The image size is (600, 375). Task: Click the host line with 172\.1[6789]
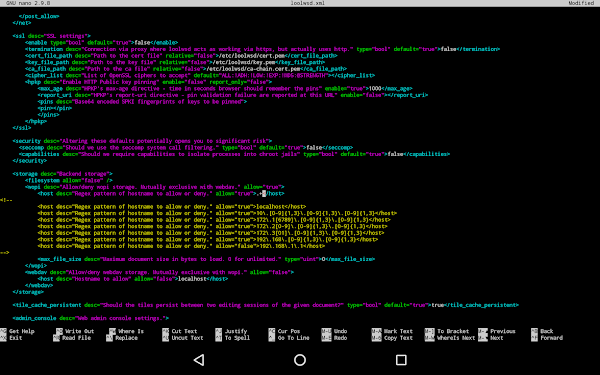click(214, 220)
